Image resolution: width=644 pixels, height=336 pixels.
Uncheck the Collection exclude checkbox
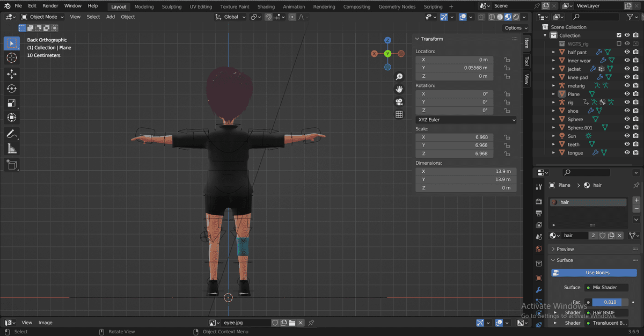coord(619,35)
